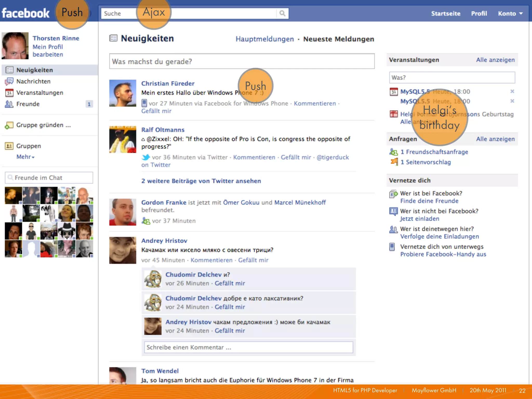Open Thorsten Rinne's profile picture
The image size is (532, 399).
(15, 46)
